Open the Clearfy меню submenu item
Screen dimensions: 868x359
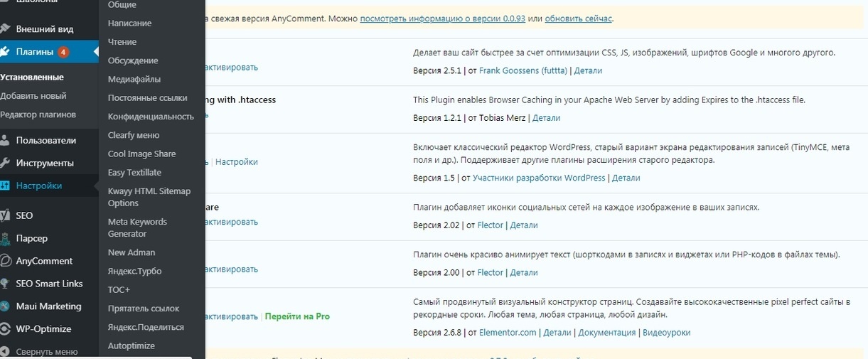[134, 135]
